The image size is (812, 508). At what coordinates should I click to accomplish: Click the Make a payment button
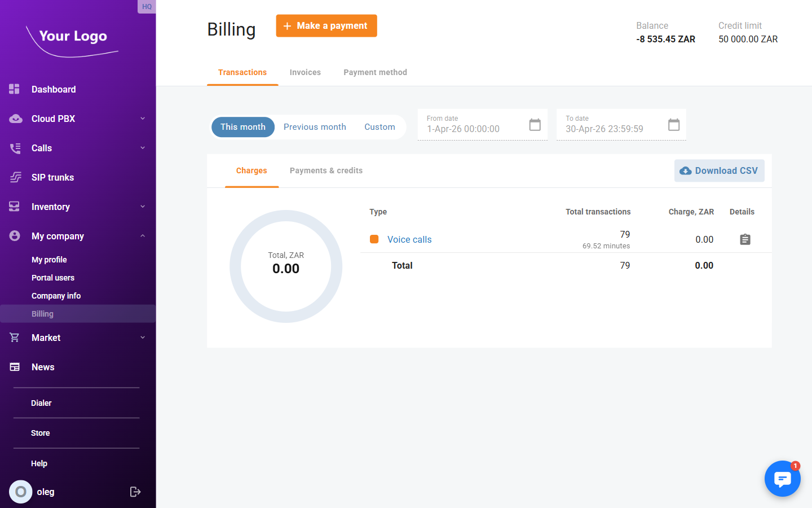pos(326,25)
